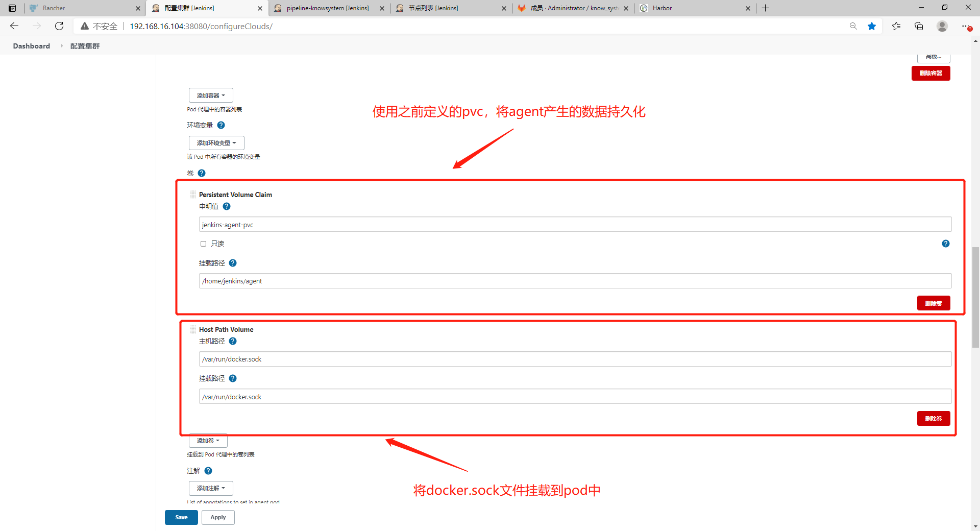Switch to 节点列表 Jenkins tab

point(433,8)
